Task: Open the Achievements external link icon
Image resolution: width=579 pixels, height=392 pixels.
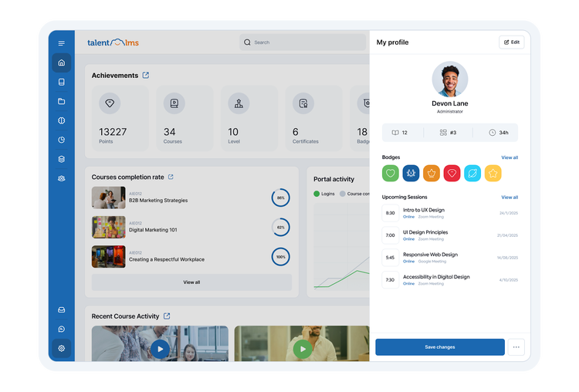Action: [146, 76]
